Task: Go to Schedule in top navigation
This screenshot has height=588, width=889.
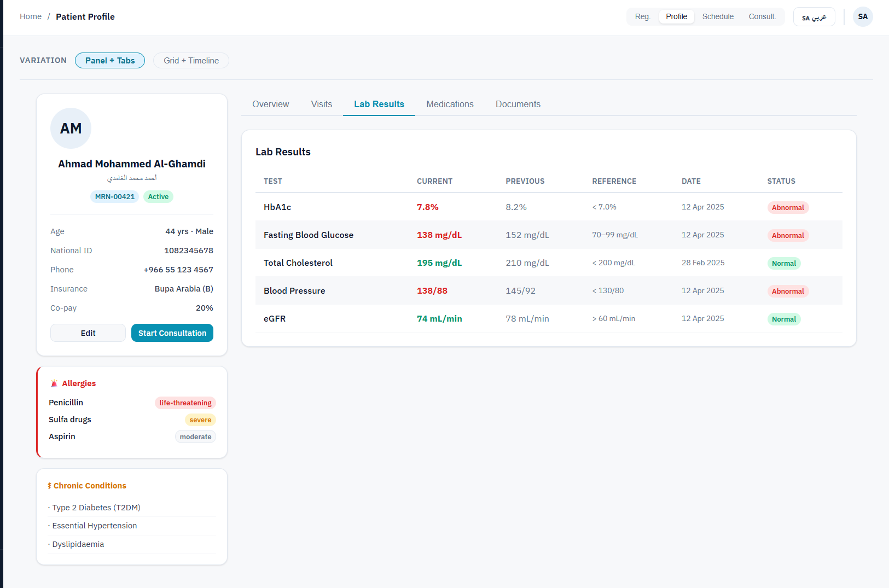Action: click(x=718, y=16)
